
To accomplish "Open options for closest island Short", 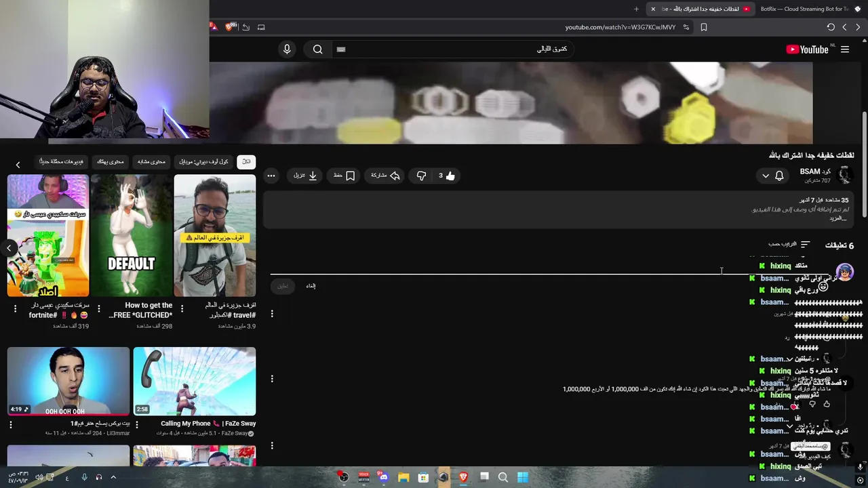I will (182, 308).
